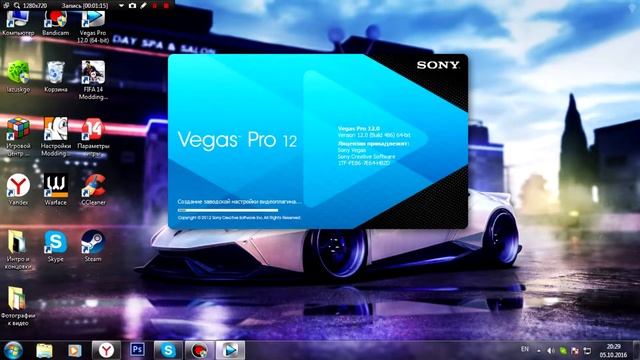Open the volume control in tray
Screen dimensions: 640x360
(x=551, y=351)
